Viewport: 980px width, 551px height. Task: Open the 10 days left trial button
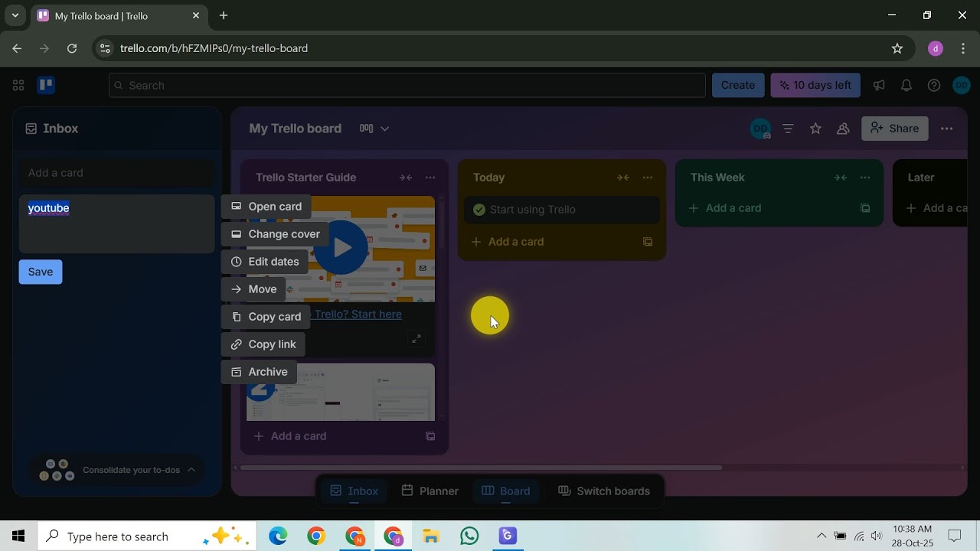[815, 85]
